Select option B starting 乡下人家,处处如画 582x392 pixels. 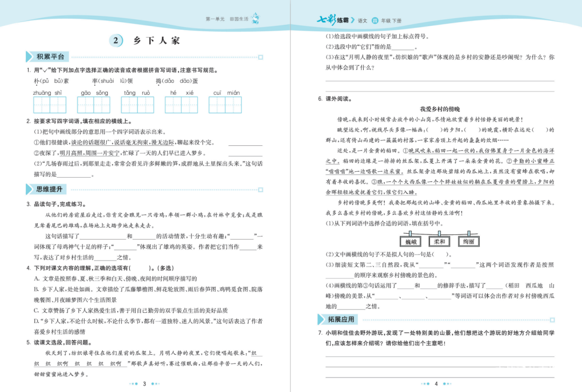pos(148,295)
